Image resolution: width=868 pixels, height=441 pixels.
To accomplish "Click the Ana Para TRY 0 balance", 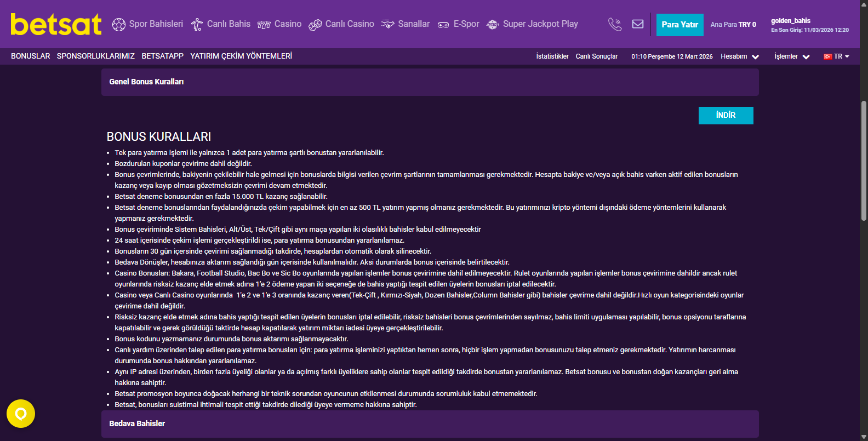I will [x=733, y=25].
